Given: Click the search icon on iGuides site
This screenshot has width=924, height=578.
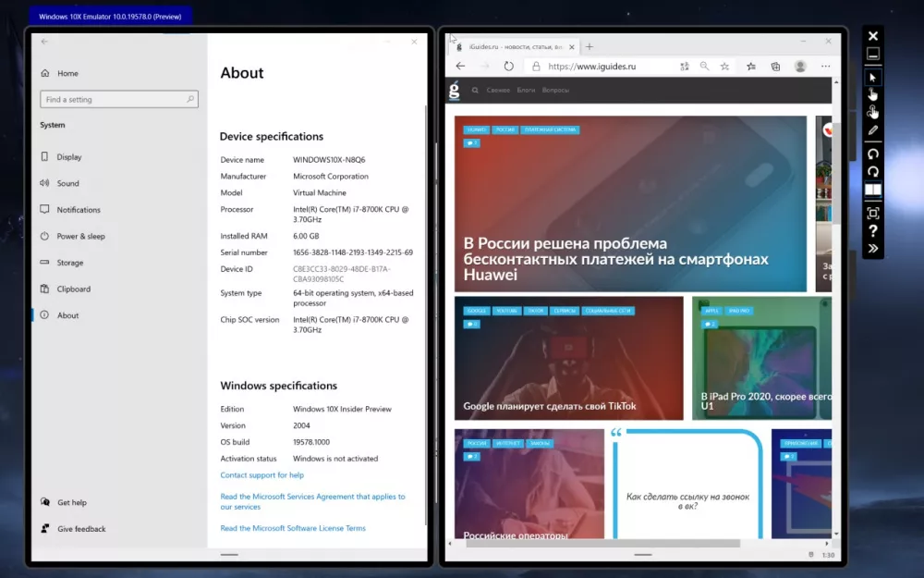Looking at the screenshot, I should coord(475,91).
